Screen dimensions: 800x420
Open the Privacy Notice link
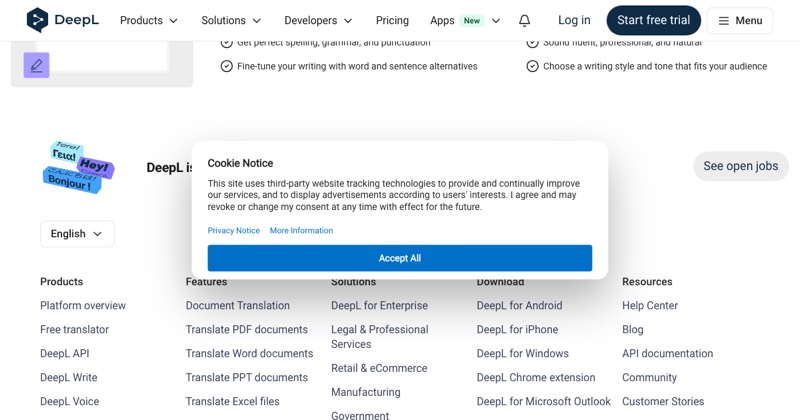pyautogui.click(x=234, y=231)
